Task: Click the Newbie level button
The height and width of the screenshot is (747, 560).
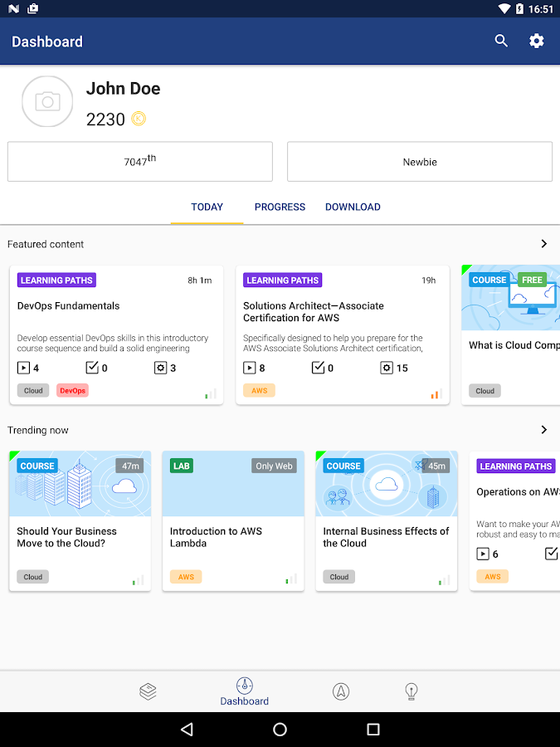Action: click(x=420, y=162)
